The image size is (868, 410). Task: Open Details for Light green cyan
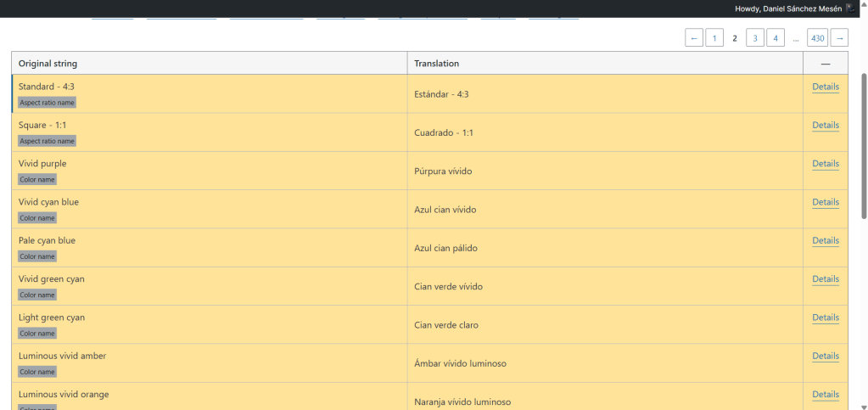coord(825,317)
